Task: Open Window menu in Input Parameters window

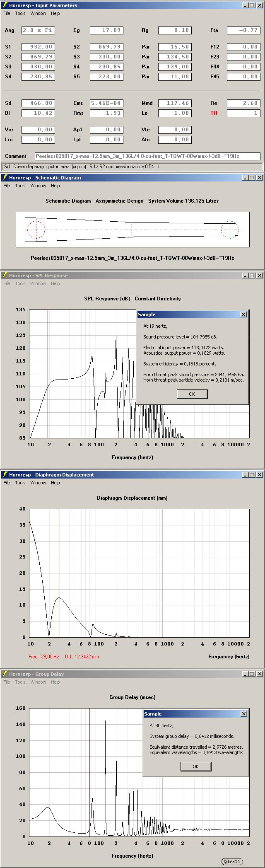Action: (38, 13)
